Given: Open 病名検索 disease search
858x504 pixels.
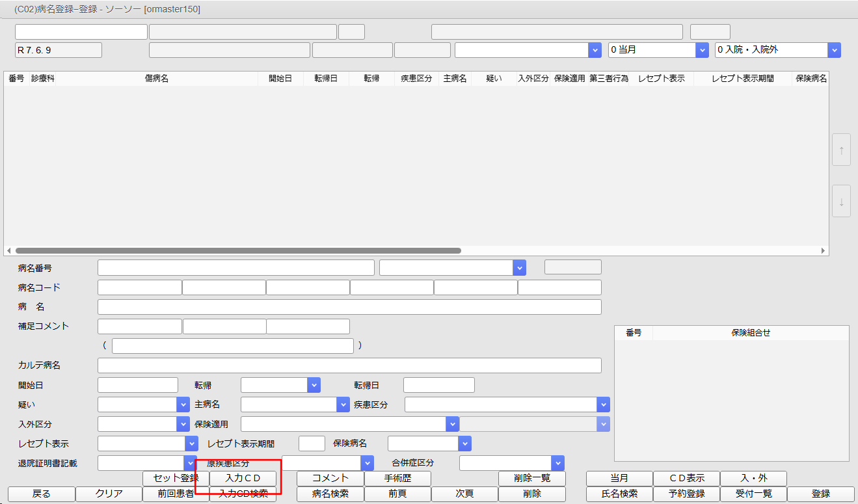Looking at the screenshot, I should pos(330,494).
